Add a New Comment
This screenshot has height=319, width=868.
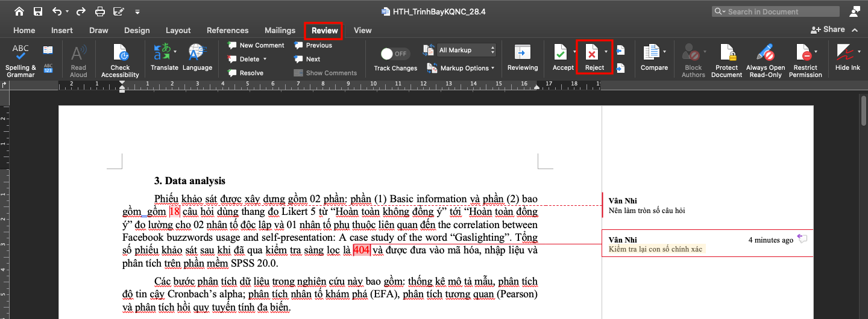tap(256, 45)
